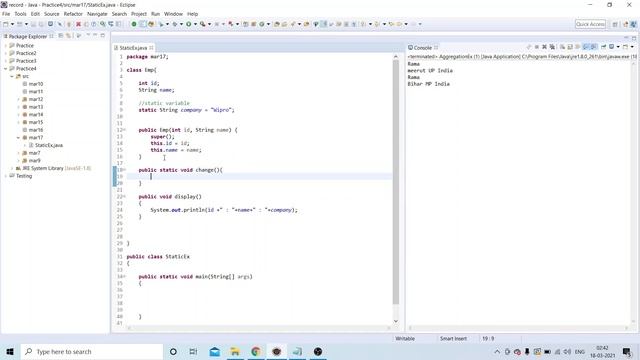
Task: Open the Source menu
Action: [51, 14]
